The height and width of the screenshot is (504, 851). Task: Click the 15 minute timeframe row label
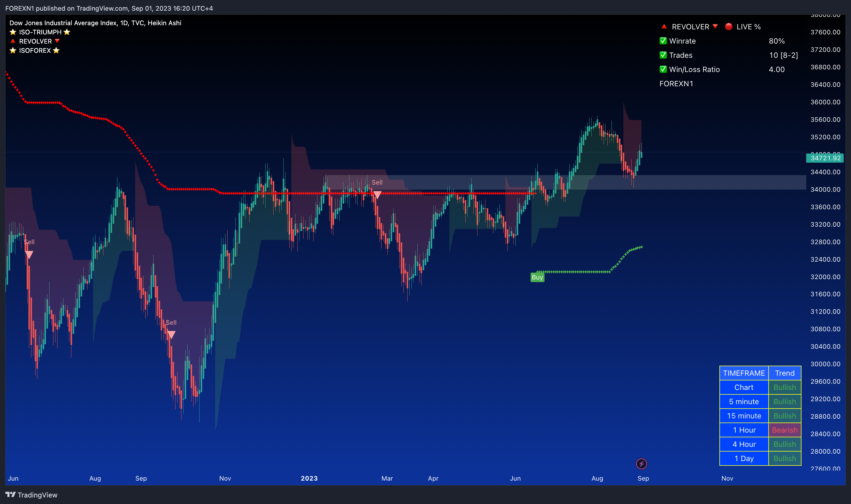pyautogui.click(x=744, y=416)
